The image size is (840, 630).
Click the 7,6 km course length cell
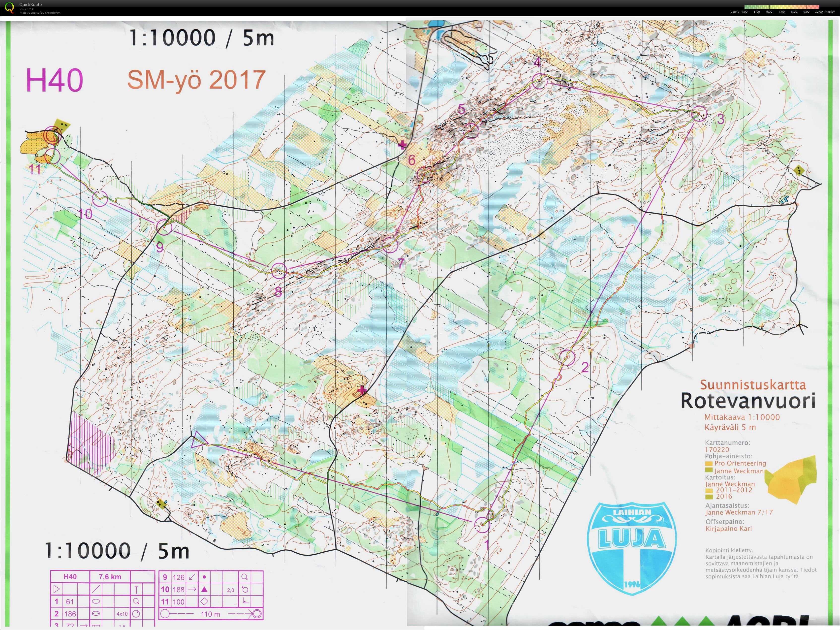110,576
